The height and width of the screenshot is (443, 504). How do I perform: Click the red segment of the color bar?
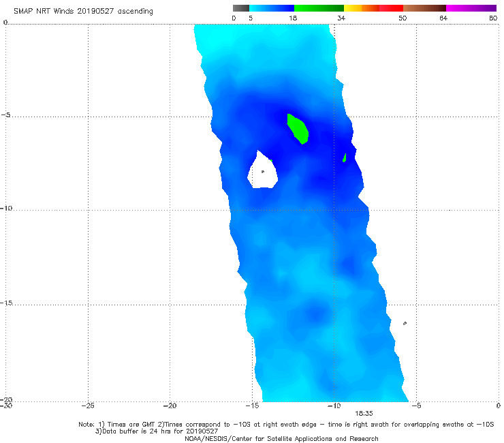click(x=391, y=8)
